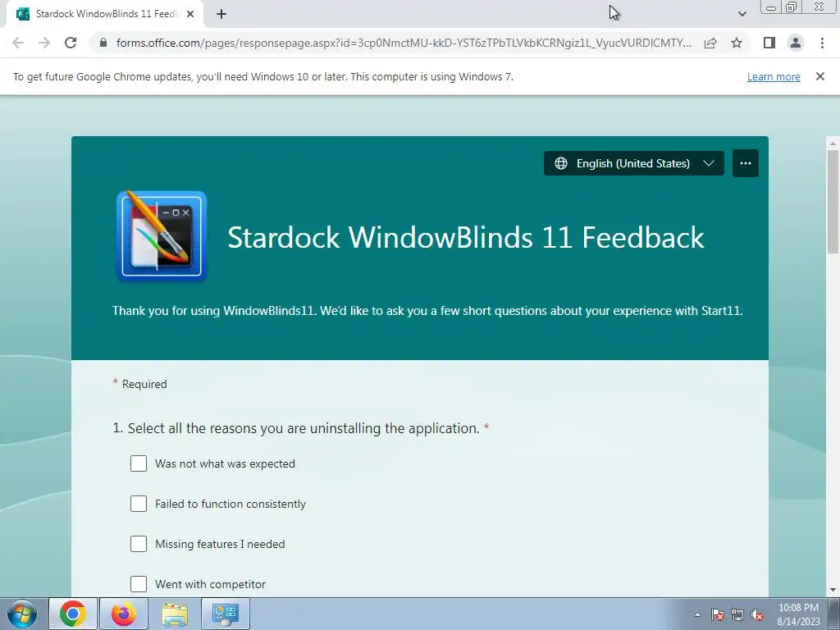This screenshot has height=630, width=840.
Task: Open the Windows Start button
Action: coord(22,614)
